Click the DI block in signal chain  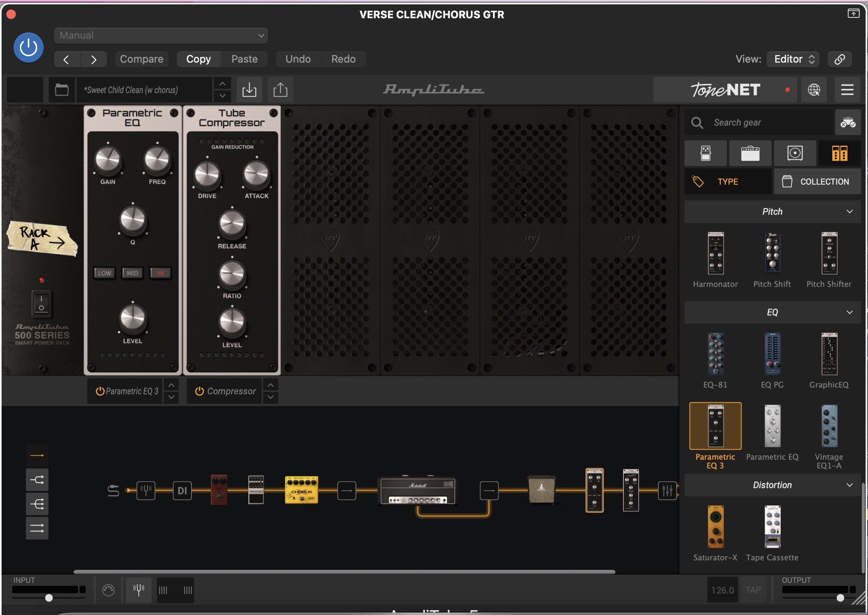(x=182, y=491)
